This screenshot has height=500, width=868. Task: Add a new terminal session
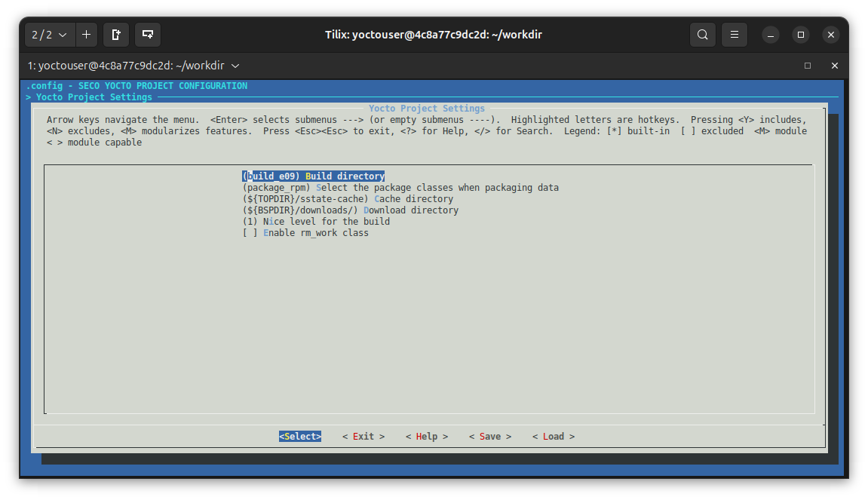[86, 35]
